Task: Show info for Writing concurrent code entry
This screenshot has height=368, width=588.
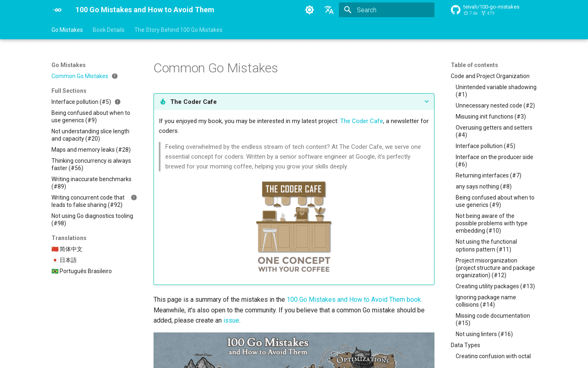Action: 134,197
